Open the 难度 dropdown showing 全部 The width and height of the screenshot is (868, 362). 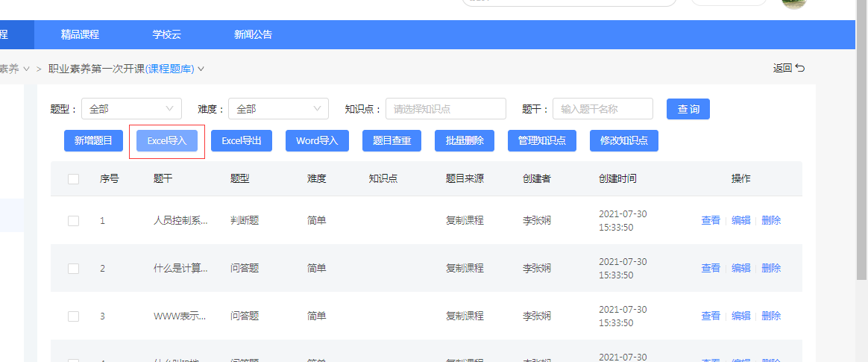[278, 109]
